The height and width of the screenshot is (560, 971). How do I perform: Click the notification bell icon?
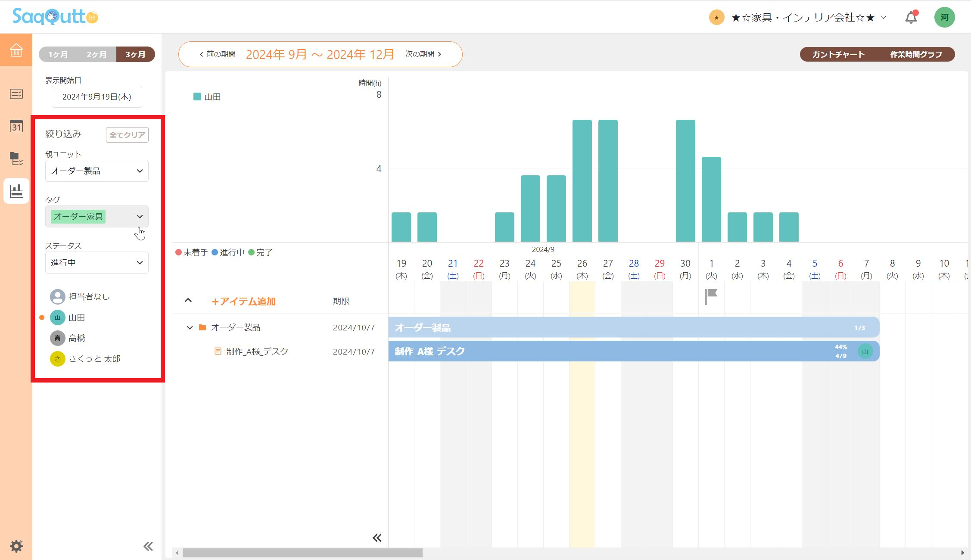(x=911, y=18)
